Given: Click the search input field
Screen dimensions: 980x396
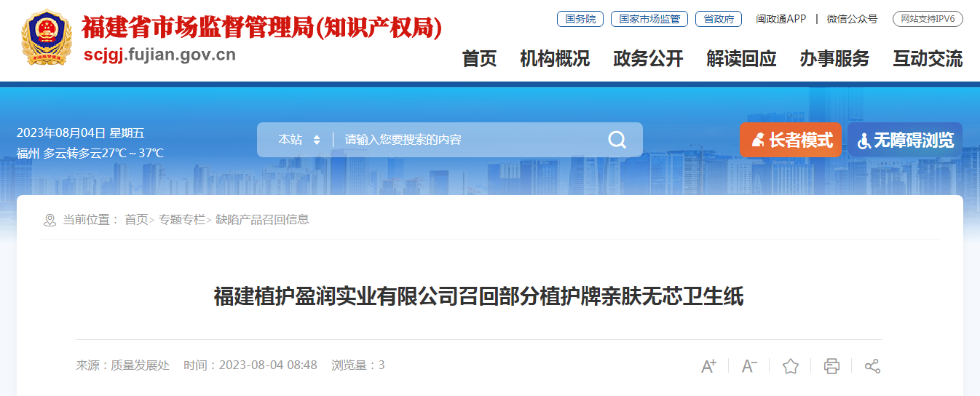Looking at the screenshot, I should coord(471,140).
